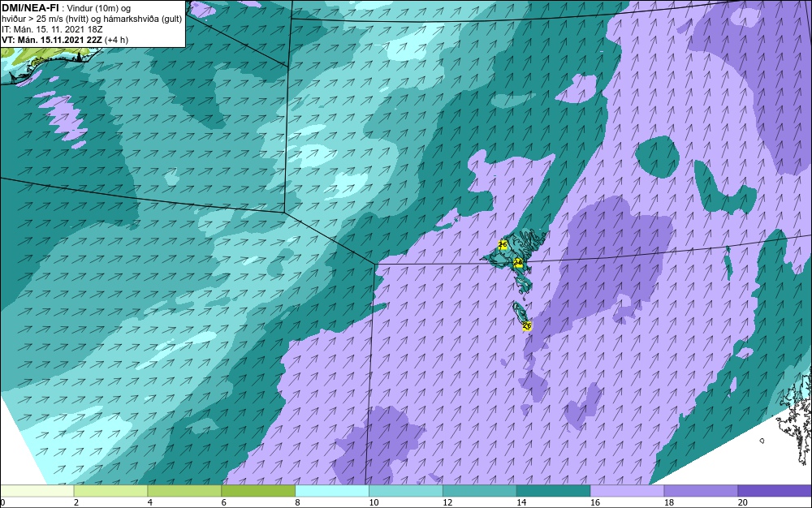This screenshot has height=508, width=812.
Task: Click the DMI/NEA-FI title text
Action: click(x=31, y=8)
